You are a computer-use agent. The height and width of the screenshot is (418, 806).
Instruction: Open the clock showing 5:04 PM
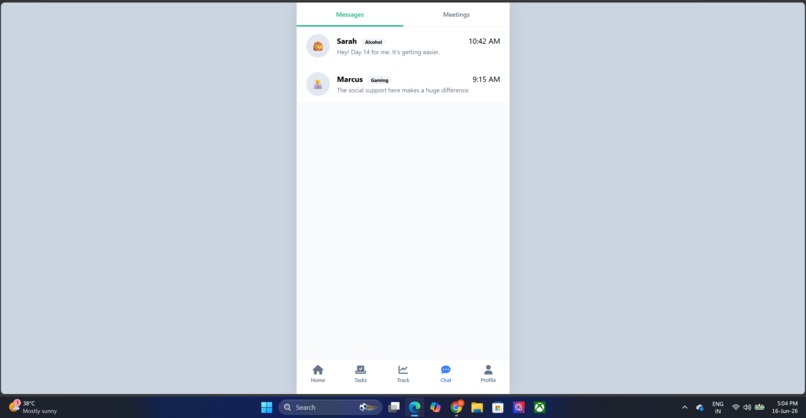pos(785,407)
